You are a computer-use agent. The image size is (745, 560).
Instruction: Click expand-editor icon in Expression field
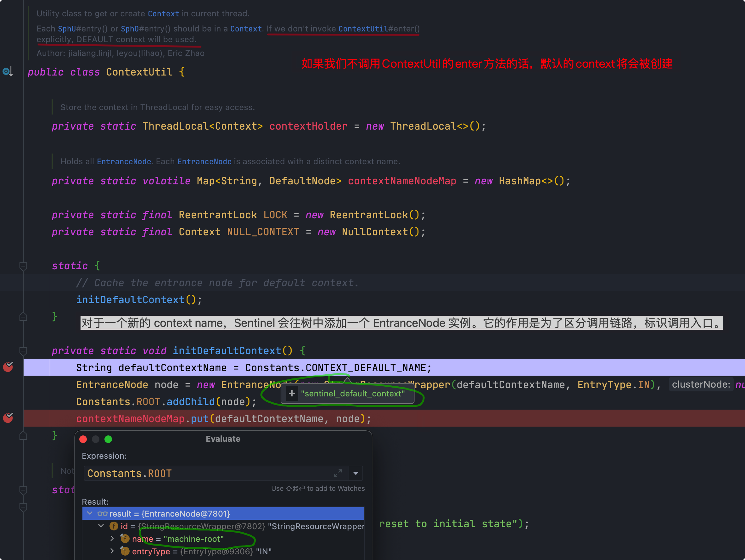pos(338,473)
